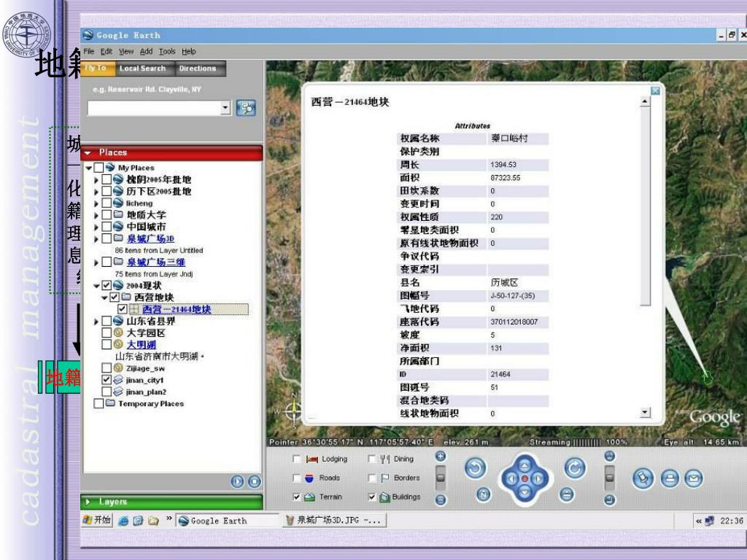Collapse the My Places tree node
The height and width of the screenshot is (560, 747).
88,168
